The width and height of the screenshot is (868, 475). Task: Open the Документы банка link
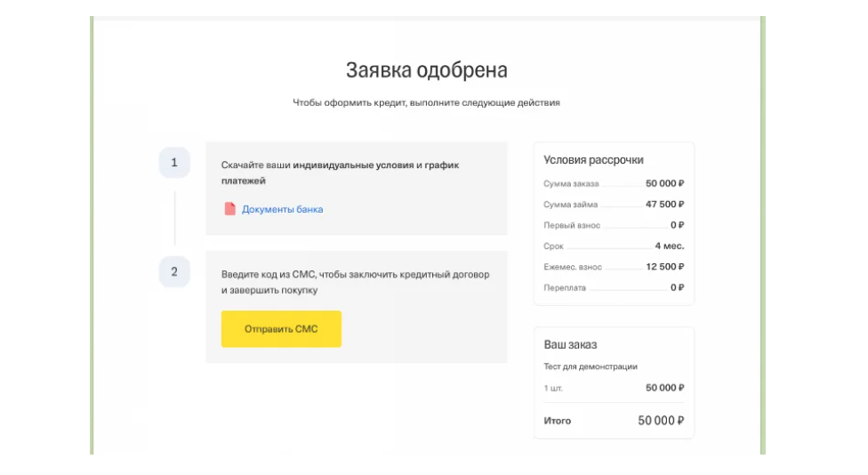(282, 209)
